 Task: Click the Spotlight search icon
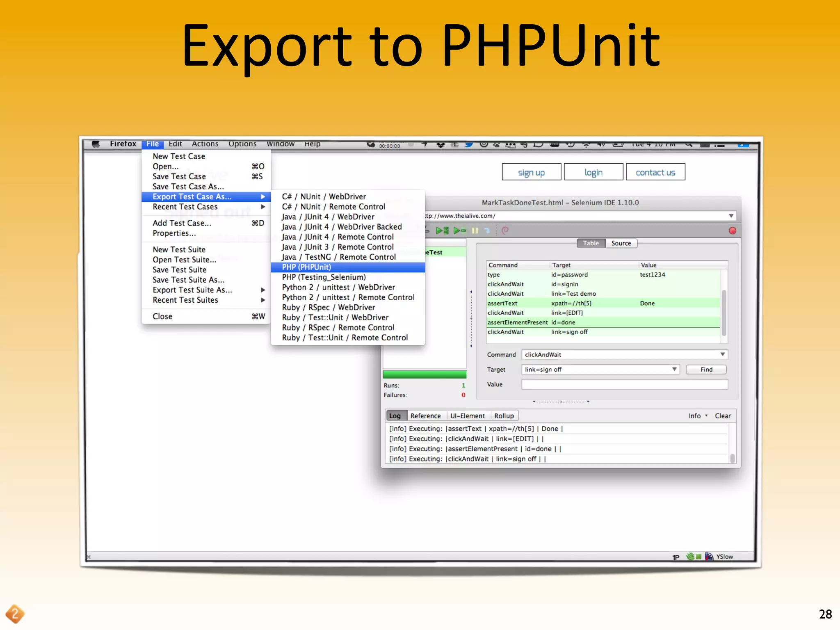688,144
